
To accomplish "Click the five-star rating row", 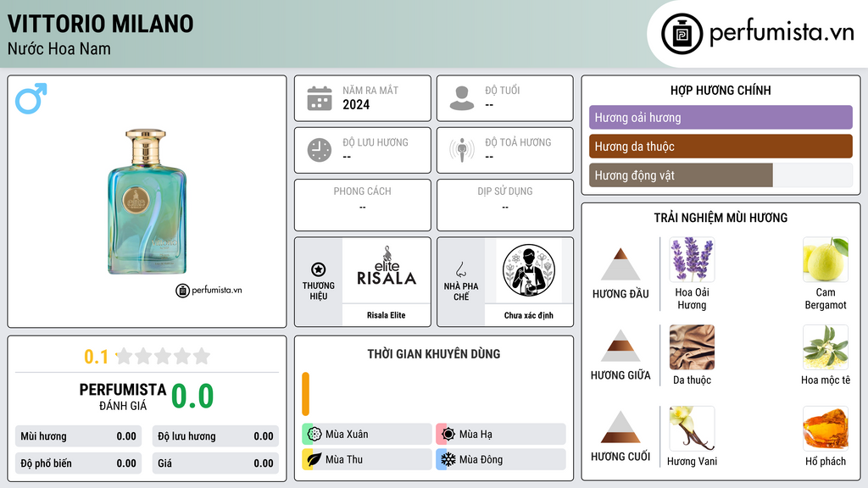I will [163, 356].
